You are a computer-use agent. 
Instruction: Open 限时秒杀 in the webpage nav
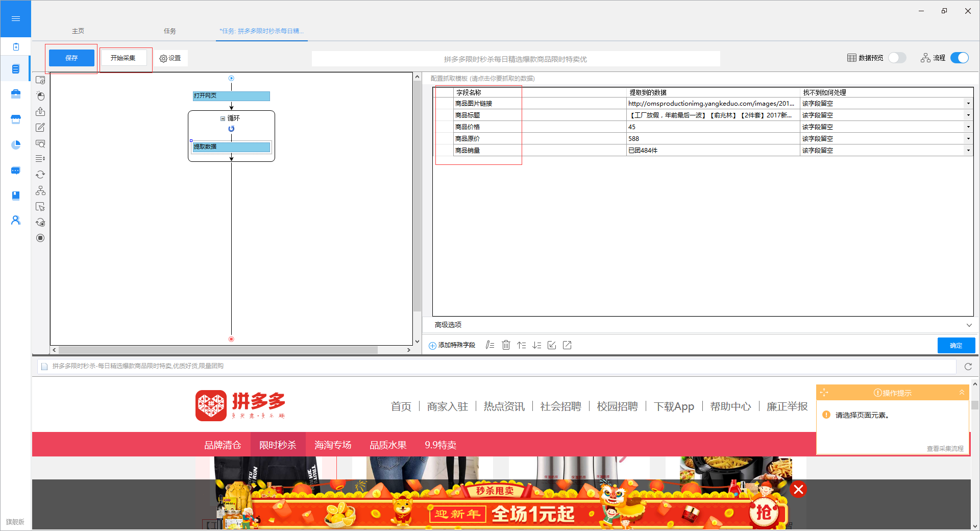pos(278,445)
